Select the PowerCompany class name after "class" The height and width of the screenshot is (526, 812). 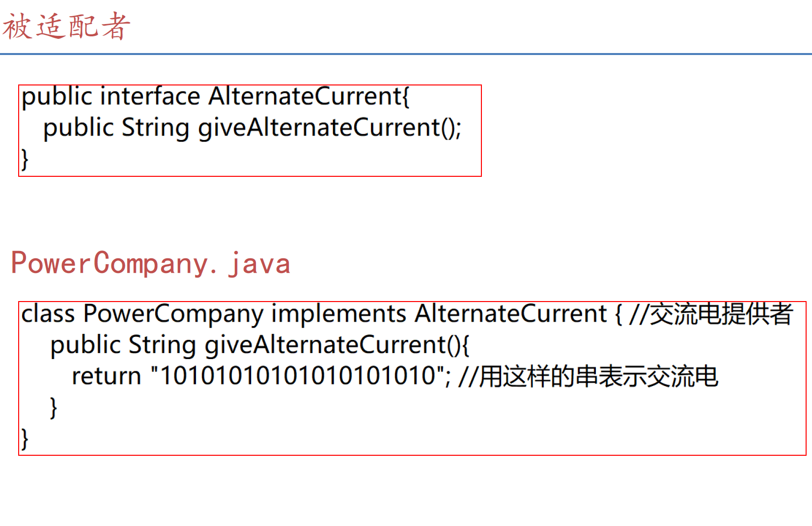pyautogui.click(x=173, y=314)
